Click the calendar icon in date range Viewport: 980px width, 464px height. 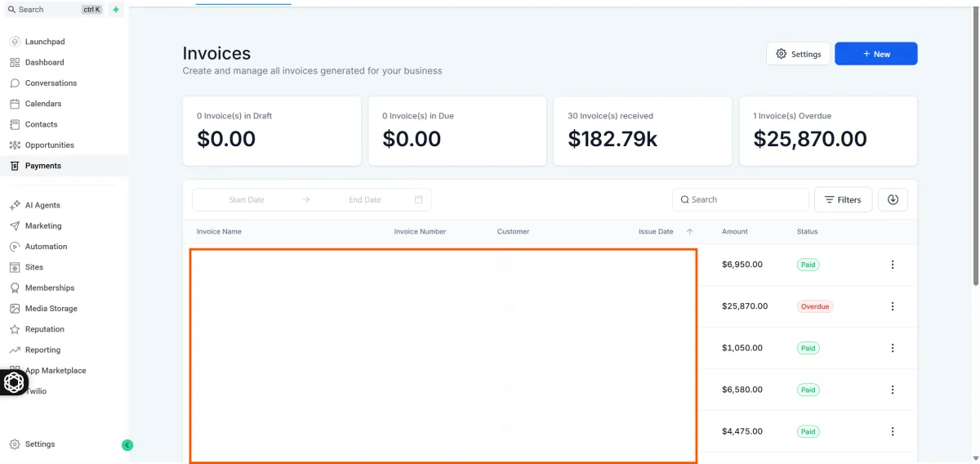(419, 199)
